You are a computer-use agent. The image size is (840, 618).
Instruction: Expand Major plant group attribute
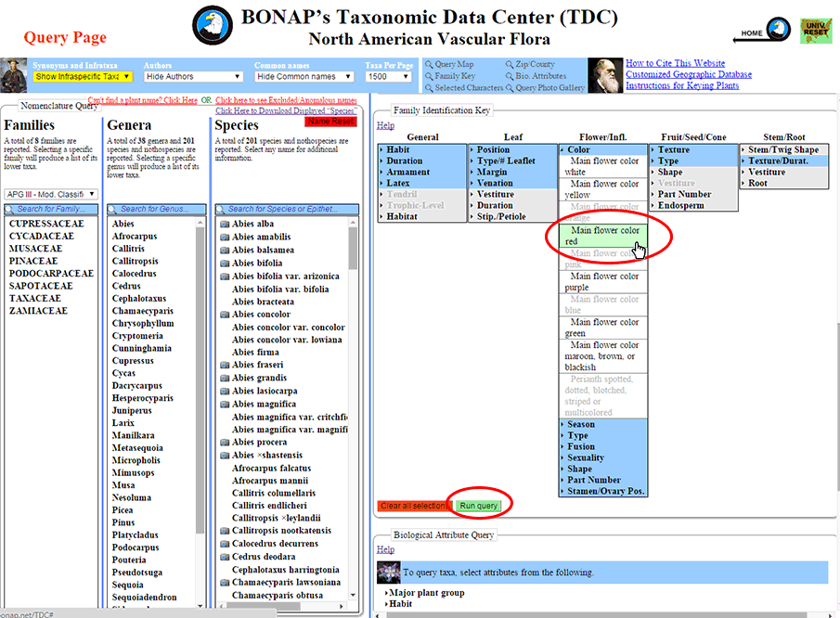[426, 593]
